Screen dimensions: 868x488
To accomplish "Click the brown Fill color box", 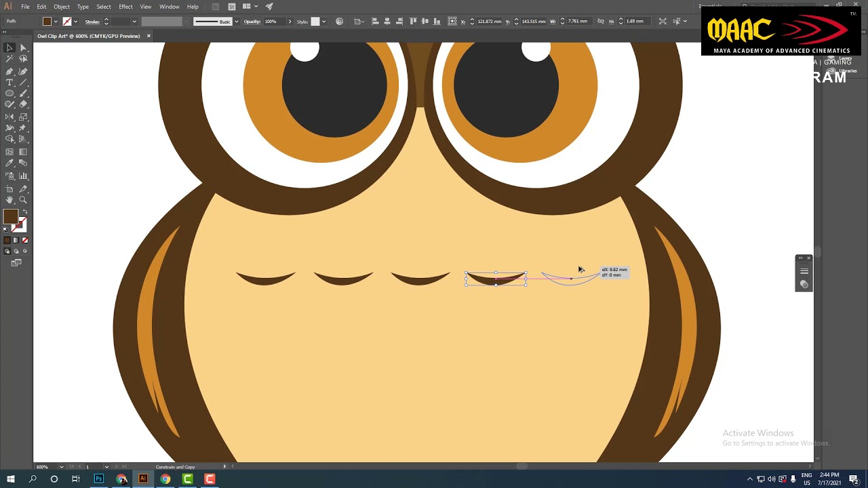I will (x=10, y=217).
